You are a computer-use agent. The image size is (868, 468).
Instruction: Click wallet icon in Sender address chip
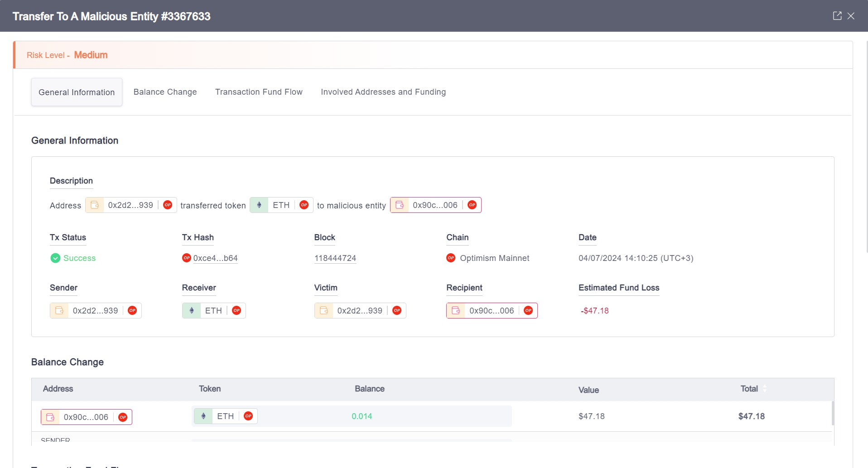(x=59, y=311)
